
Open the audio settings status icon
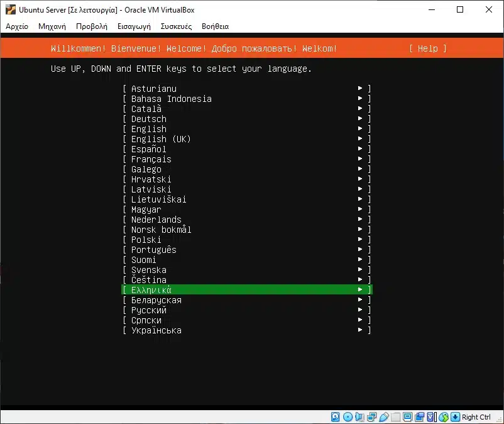coord(359,417)
